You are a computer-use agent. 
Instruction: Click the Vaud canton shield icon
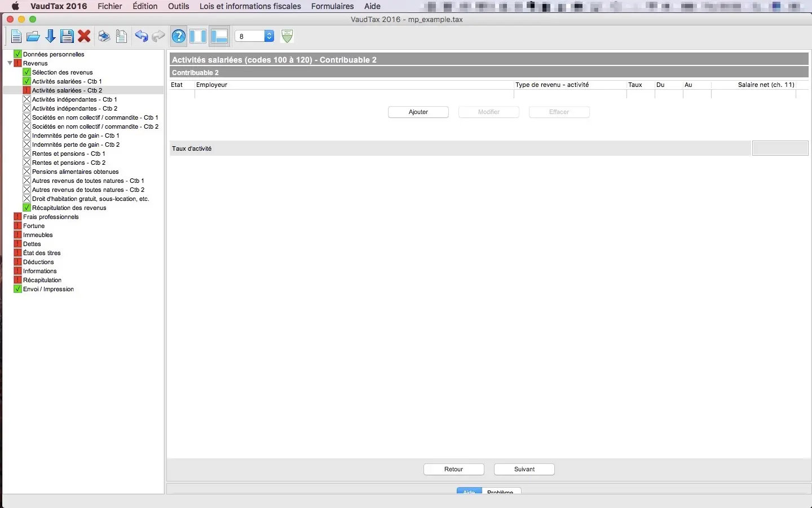[x=287, y=36]
